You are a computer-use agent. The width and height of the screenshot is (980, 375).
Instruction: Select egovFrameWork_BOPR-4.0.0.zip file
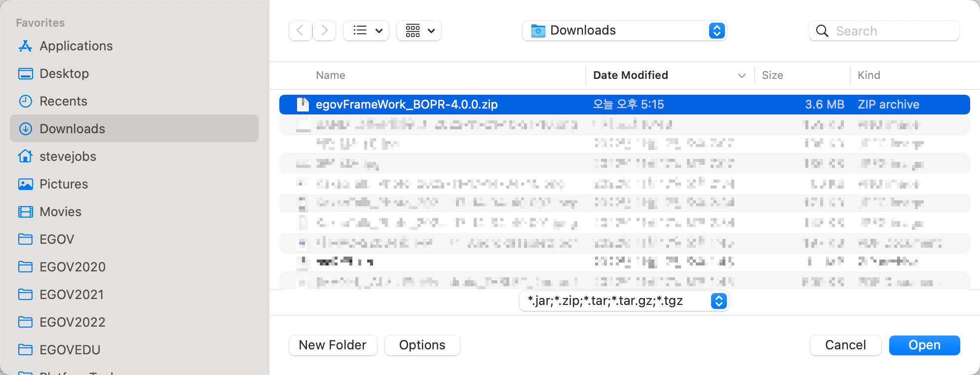407,105
